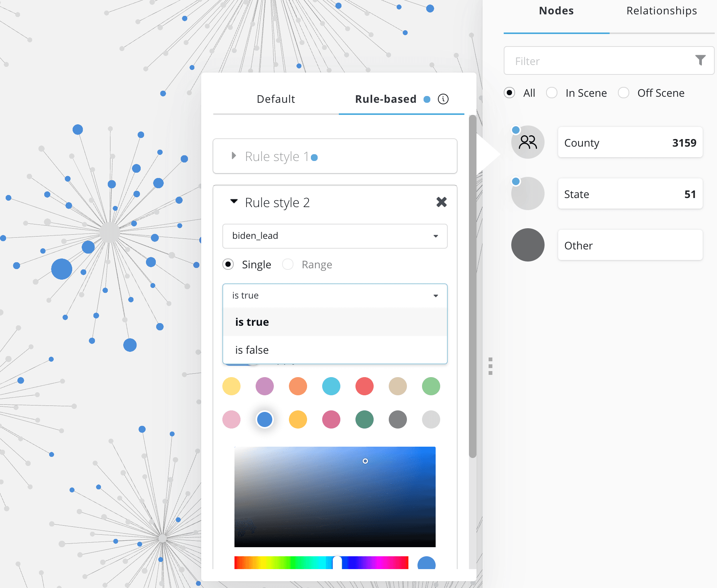Click the County category button
This screenshot has width=717, height=588.
pos(630,142)
